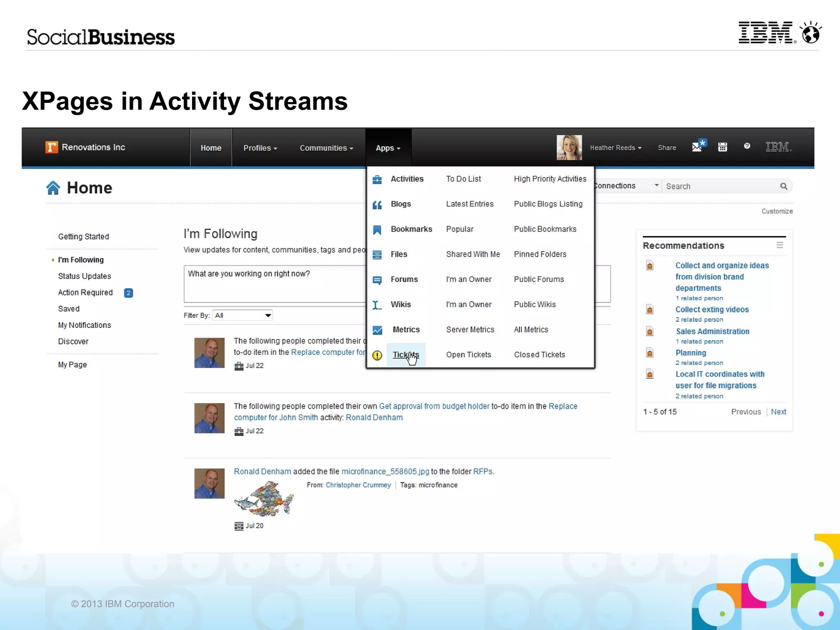Open My Notifications in sidebar

coord(84,325)
